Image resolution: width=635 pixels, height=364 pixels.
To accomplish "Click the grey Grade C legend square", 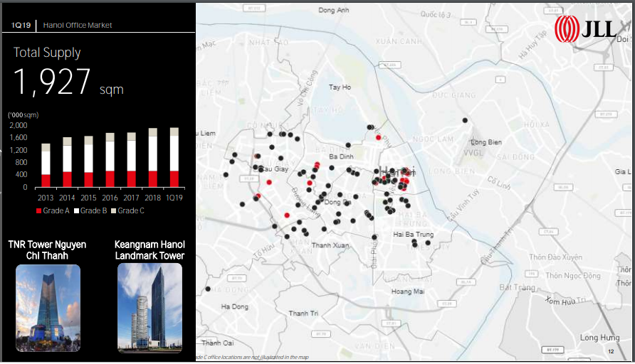I will (x=113, y=211).
